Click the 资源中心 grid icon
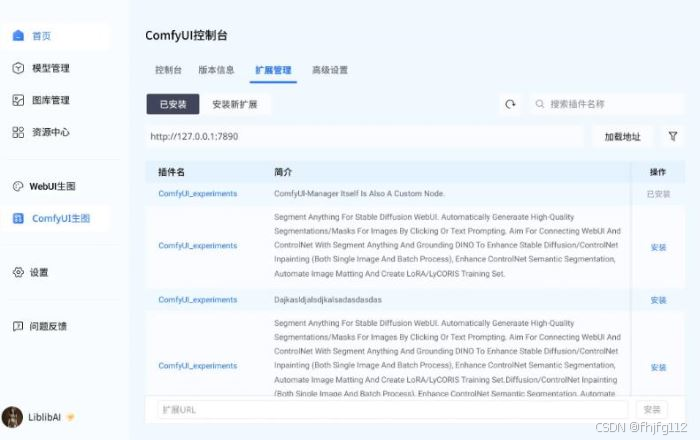Viewport: 700px width, 440px height. tap(18, 132)
